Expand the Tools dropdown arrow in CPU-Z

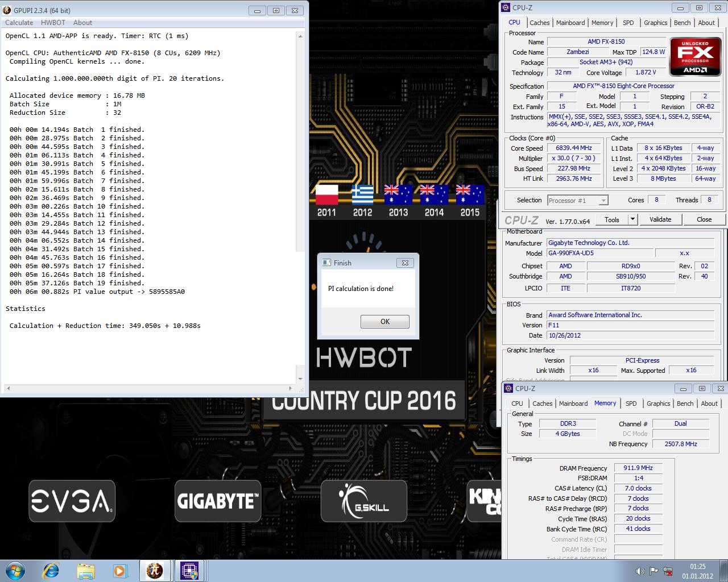(x=632, y=219)
